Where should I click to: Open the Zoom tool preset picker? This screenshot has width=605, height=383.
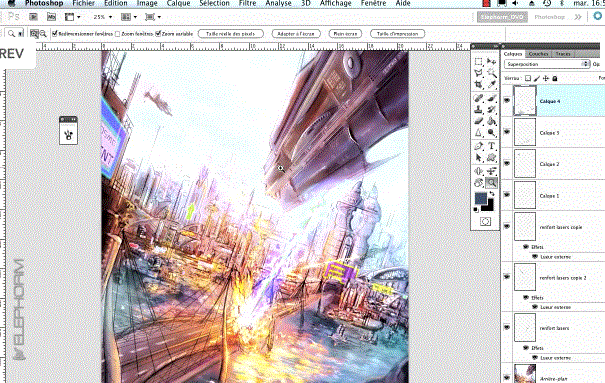(15, 34)
